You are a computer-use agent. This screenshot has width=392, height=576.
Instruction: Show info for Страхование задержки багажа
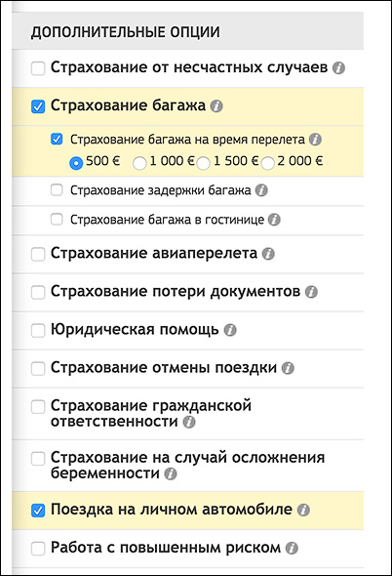pyautogui.click(x=261, y=190)
